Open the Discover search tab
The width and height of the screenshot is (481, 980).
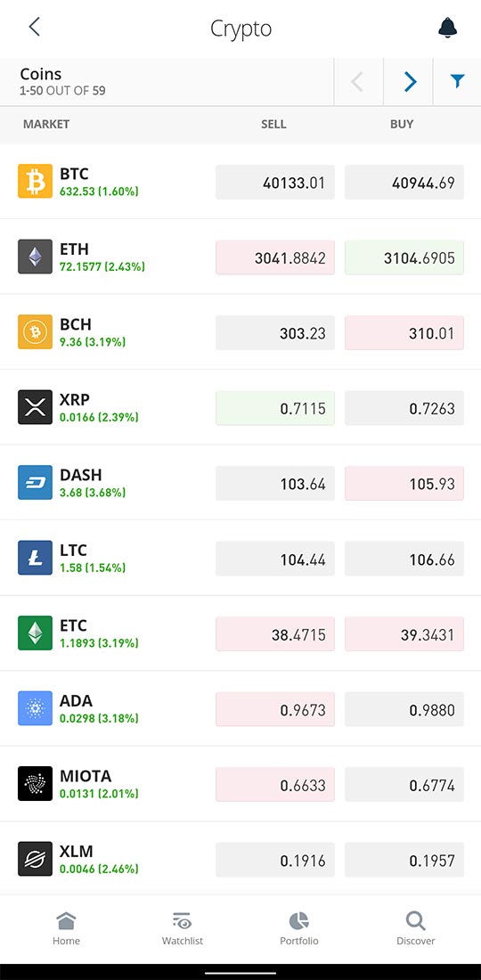tap(415, 928)
